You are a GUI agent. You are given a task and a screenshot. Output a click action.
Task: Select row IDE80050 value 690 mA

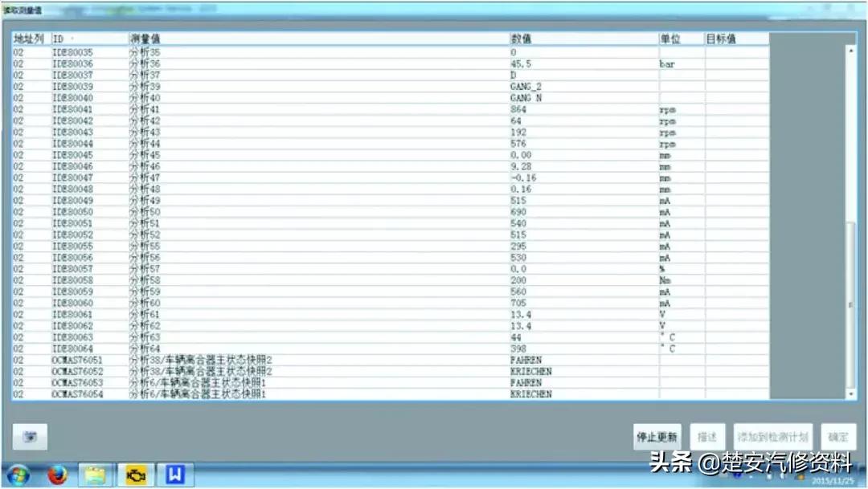(x=391, y=212)
